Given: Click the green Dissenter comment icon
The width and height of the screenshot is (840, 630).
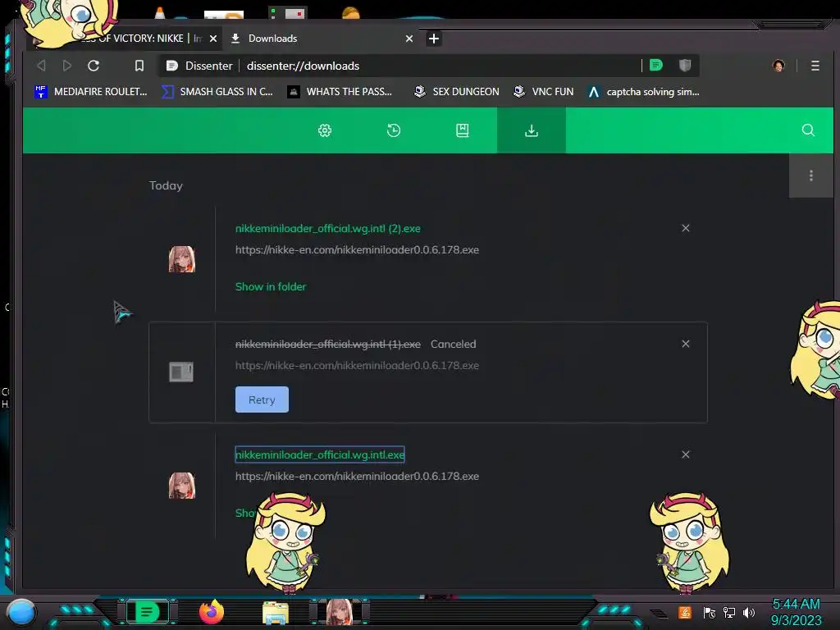Looking at the screenshot, I should [x=655, y=66].
